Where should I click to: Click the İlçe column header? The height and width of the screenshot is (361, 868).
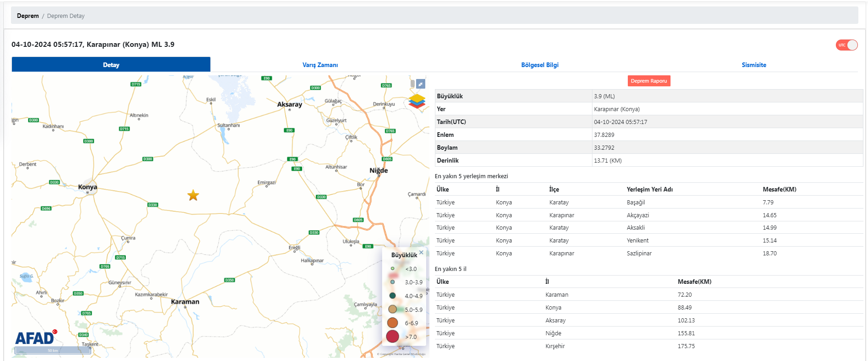click(x=554, y=189)
